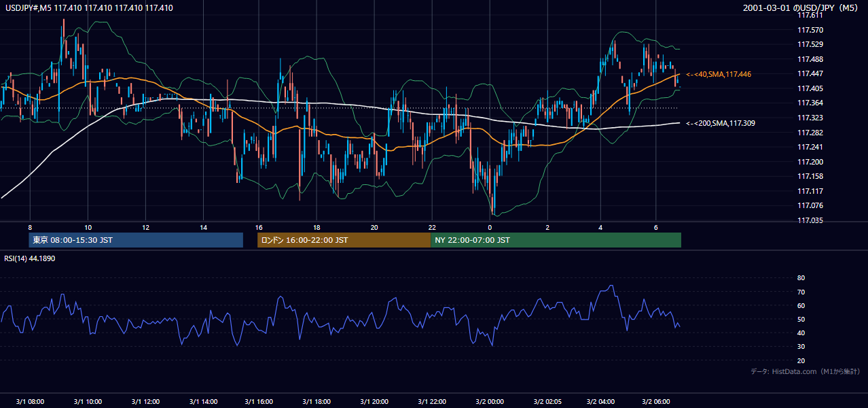Screen dimensions: 868x408
Task: Click the 3/2 00:00 date-time label
Action: tap(489, 402)
